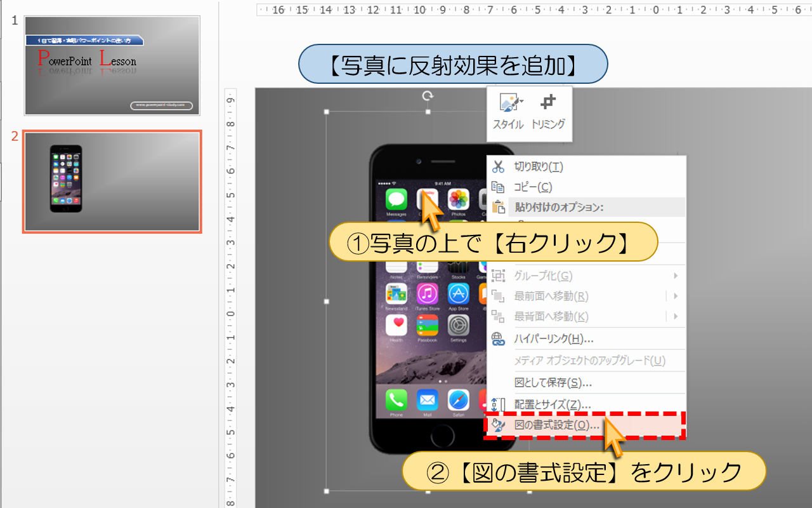
Task: Expand the 最前面へ移動(R) submenu arrow
Action: 676,296
